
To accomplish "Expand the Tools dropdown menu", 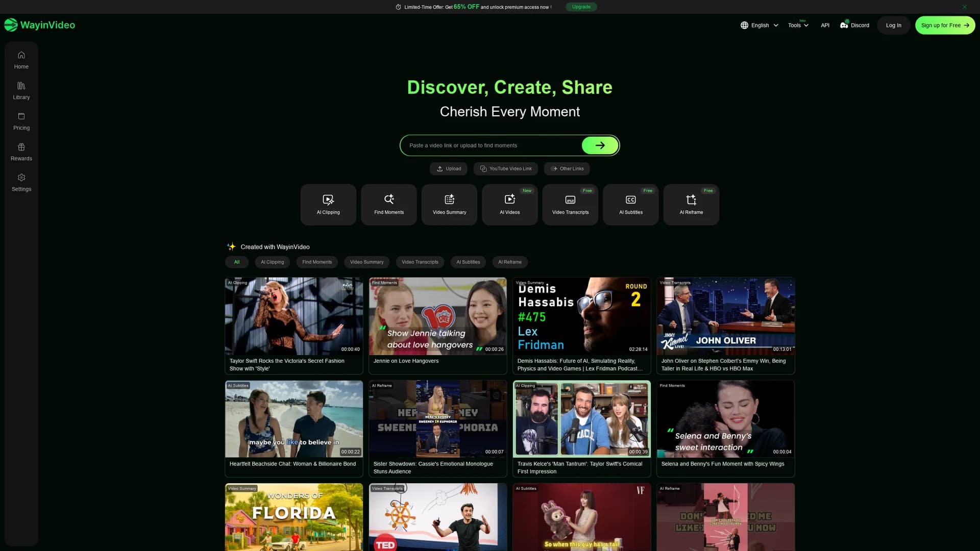I will coord(798,25).
